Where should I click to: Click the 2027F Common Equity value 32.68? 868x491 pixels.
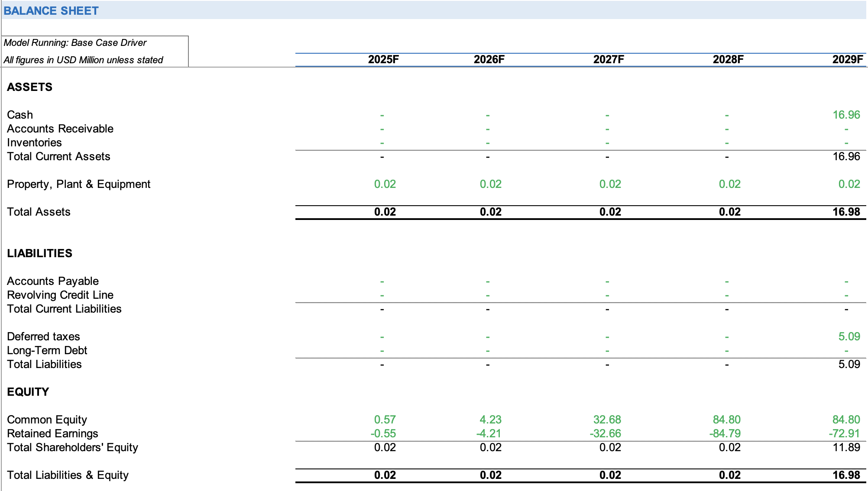coord(607,420)
